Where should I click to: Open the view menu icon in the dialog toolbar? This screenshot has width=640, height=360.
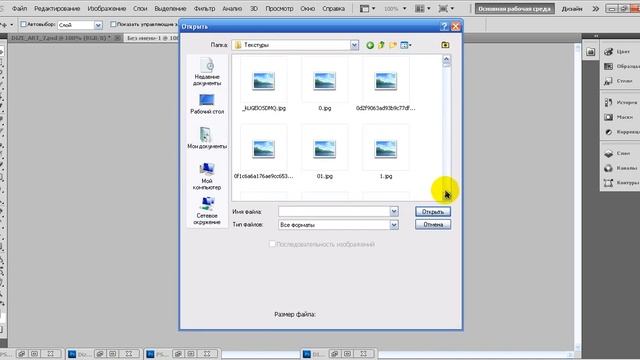click(406, 45)
